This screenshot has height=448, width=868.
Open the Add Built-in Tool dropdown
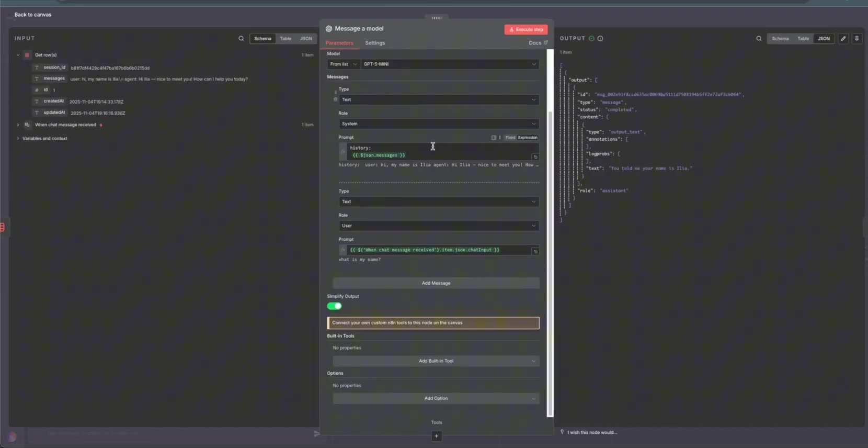click(436, 361)
